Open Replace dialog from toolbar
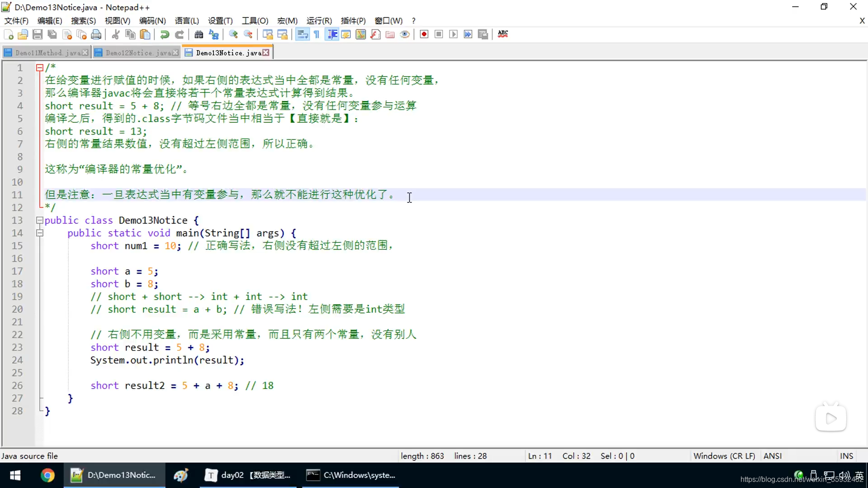 coord(214,34)
